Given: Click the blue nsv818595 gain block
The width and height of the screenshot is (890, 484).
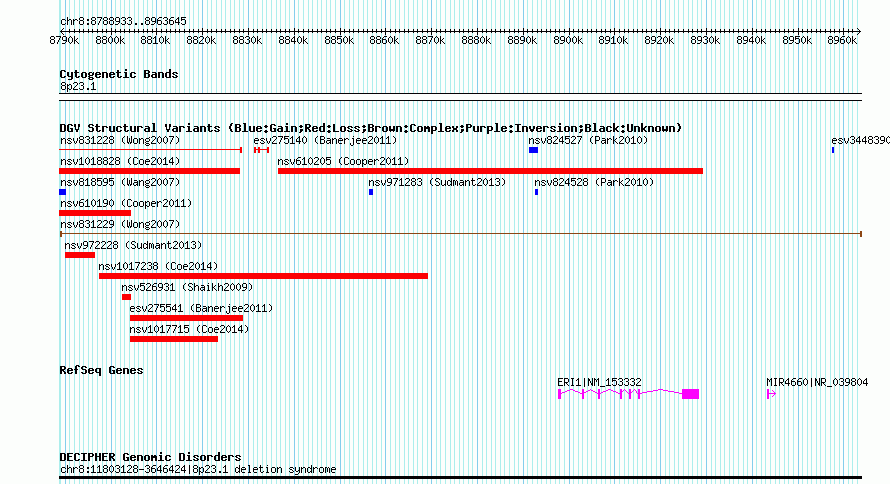Looking at the screenshot, I should tap(62, 192).
